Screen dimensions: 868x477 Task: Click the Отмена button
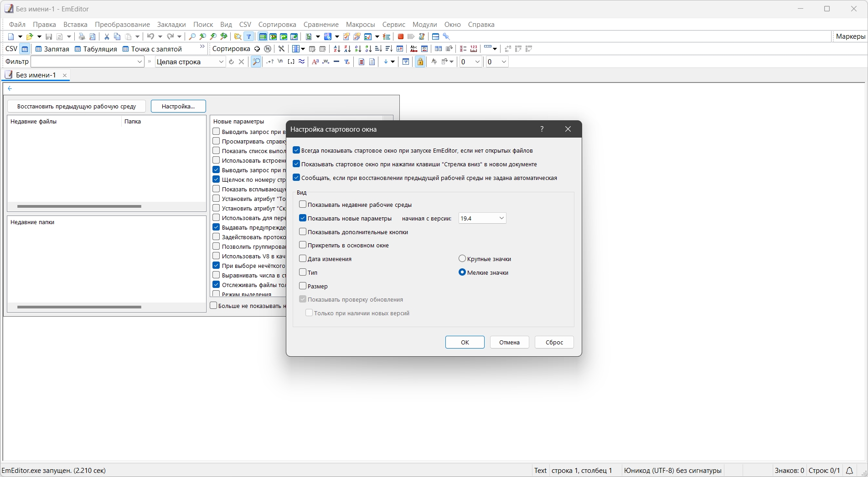(509, 342)
